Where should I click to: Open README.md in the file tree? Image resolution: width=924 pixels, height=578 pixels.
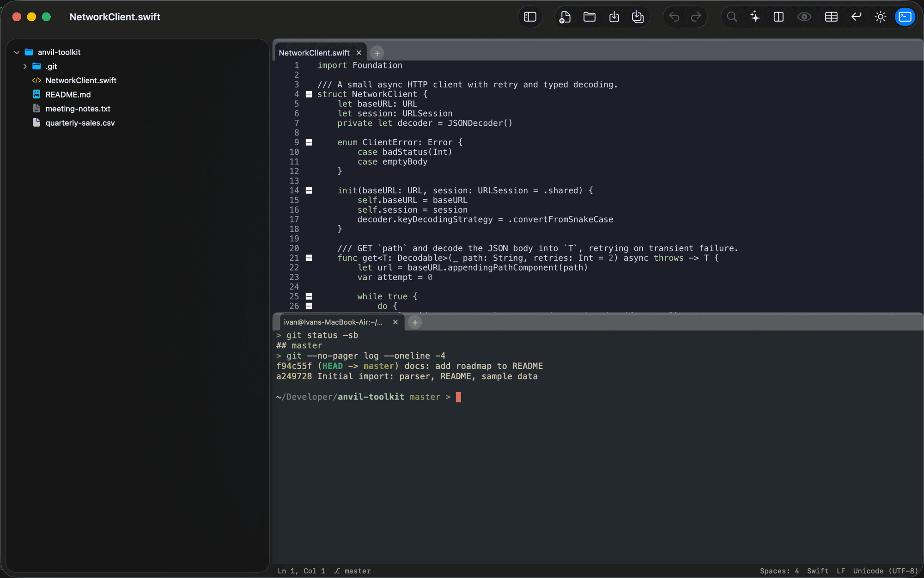[68, 95]
